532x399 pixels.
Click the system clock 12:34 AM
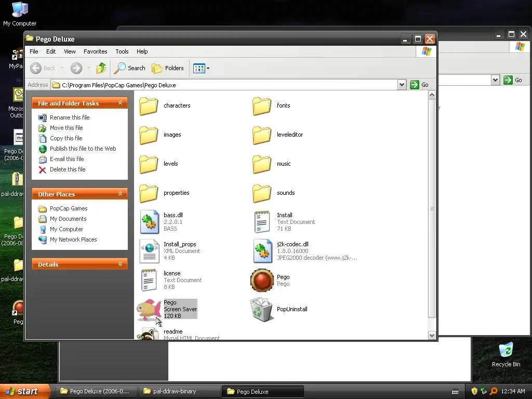[513, 392]
